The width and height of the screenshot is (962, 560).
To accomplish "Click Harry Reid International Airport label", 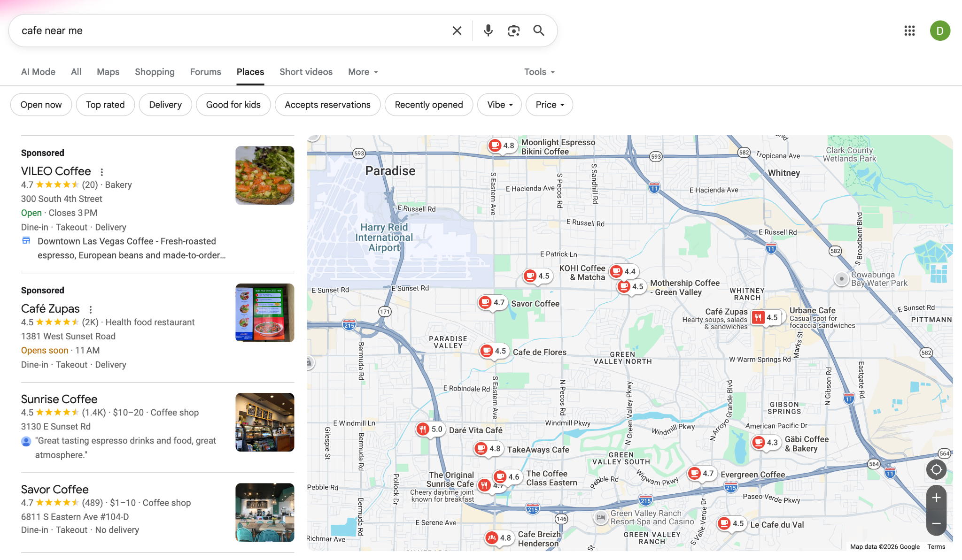I will pos(384,238).
